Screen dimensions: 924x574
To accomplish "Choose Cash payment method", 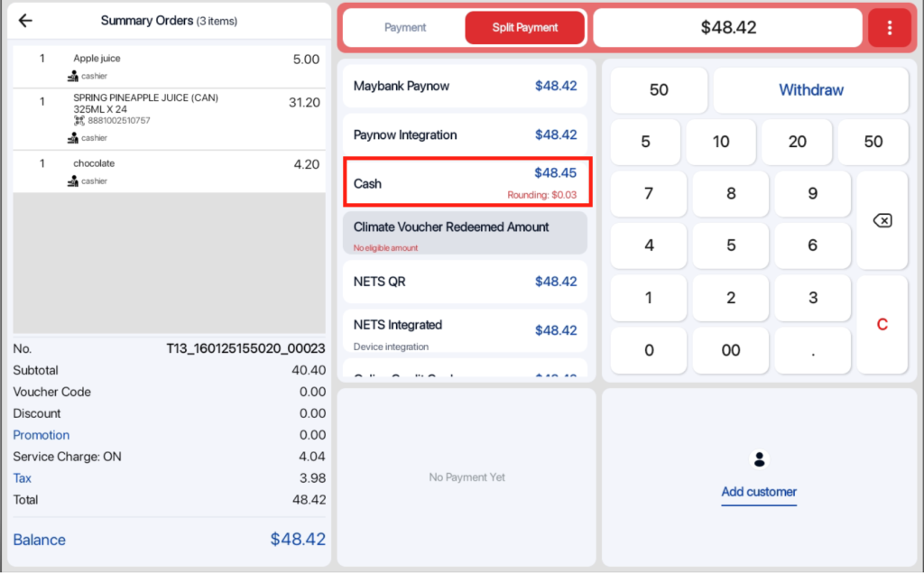I will pos(467,181).
